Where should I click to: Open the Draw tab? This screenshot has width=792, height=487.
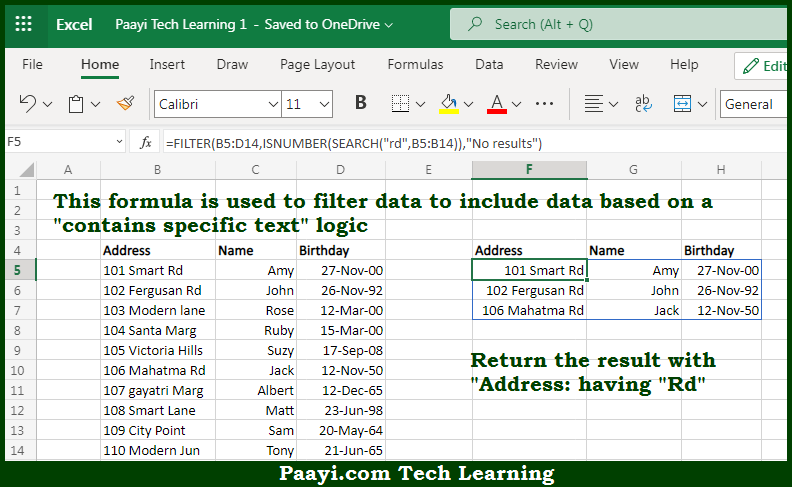232,64
